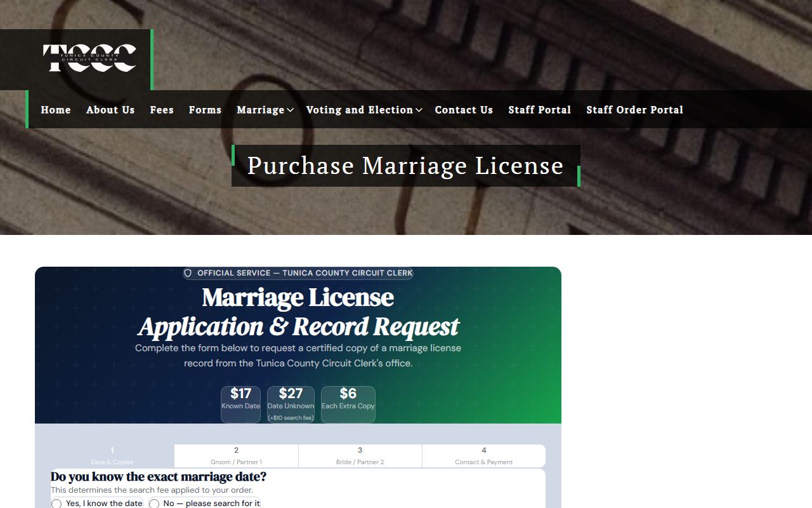Click the $6 Each Extra Copy card

[348, 404]
